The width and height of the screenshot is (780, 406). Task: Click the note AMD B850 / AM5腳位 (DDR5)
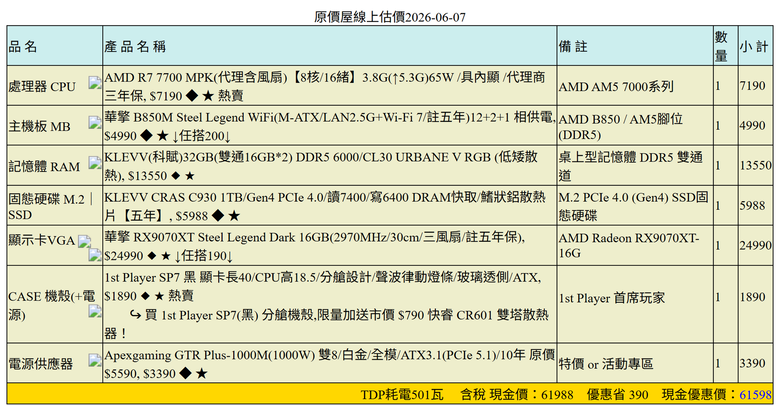(621, 126)
